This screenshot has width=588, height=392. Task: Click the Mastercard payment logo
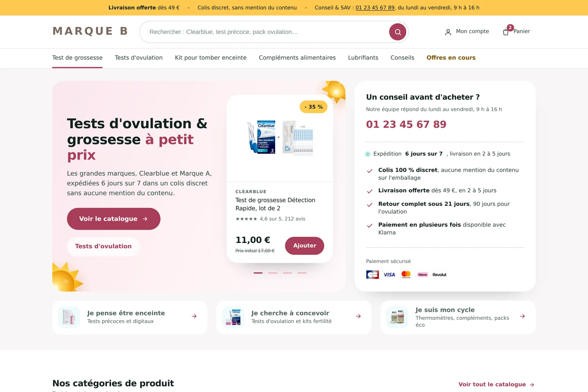[406, 275]
